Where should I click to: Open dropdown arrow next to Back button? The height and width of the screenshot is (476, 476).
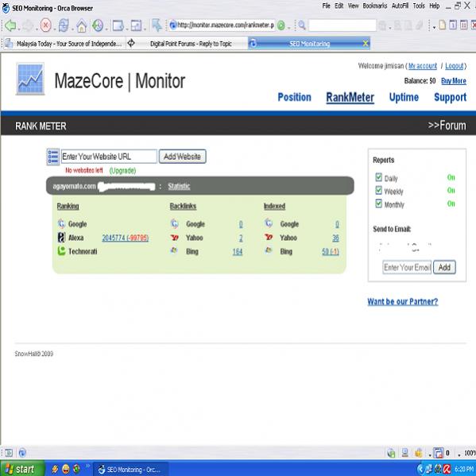(x=19, y=29)
